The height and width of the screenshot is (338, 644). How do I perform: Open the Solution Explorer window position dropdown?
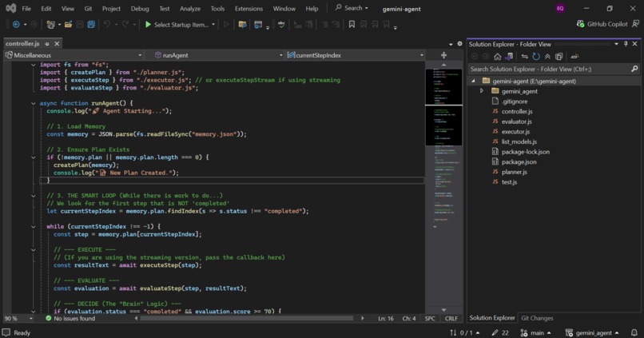click(616, 44)
